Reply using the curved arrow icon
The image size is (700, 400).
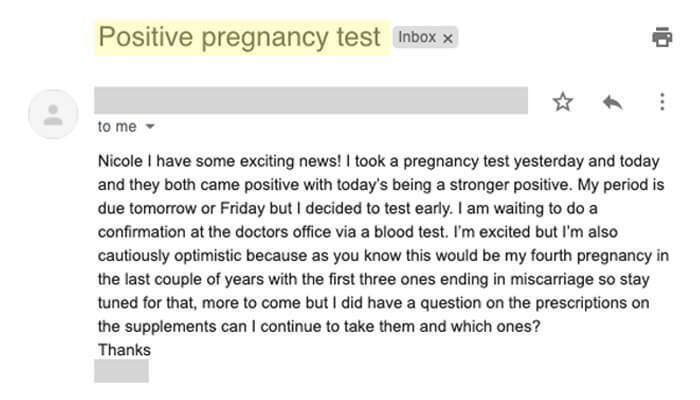coord(612,102)
